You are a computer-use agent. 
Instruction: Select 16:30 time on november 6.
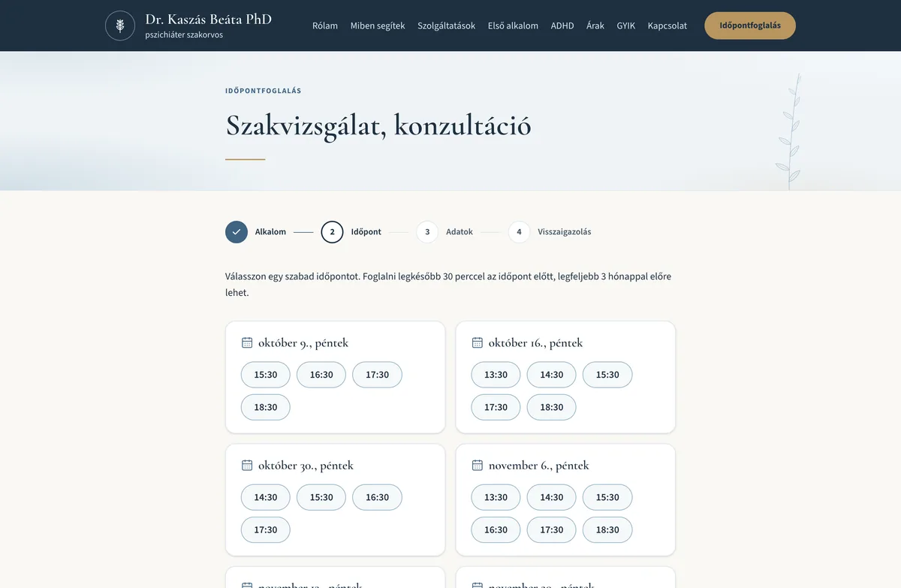(x=496, y=529)
